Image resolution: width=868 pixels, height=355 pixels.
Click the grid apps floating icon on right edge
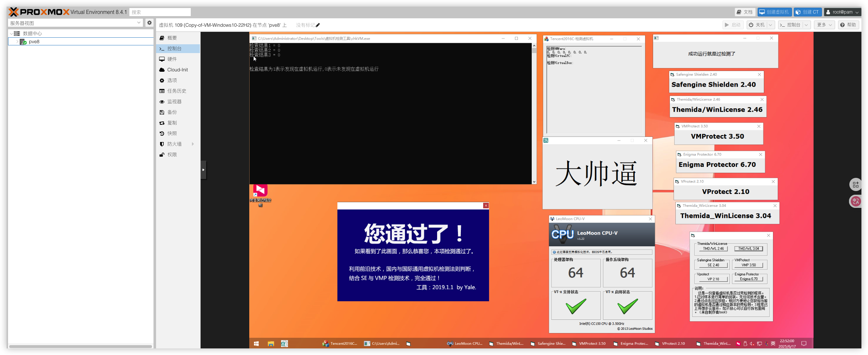tap(856, 185)
